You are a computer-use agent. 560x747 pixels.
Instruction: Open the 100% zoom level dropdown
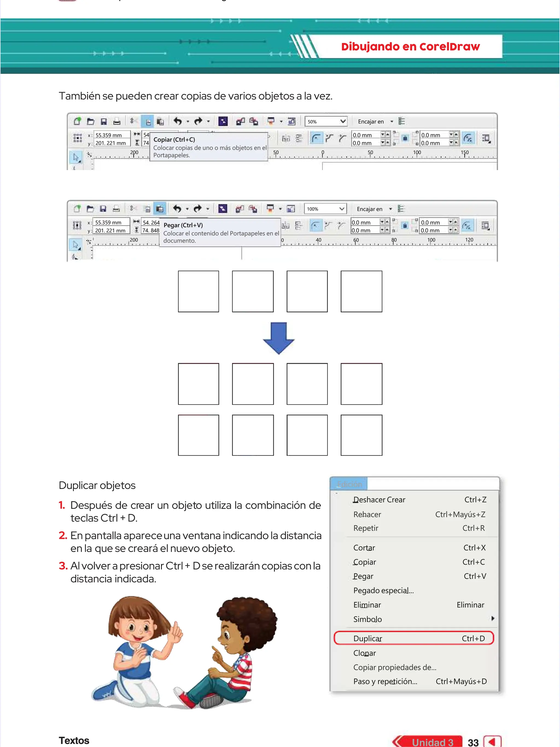342,209
